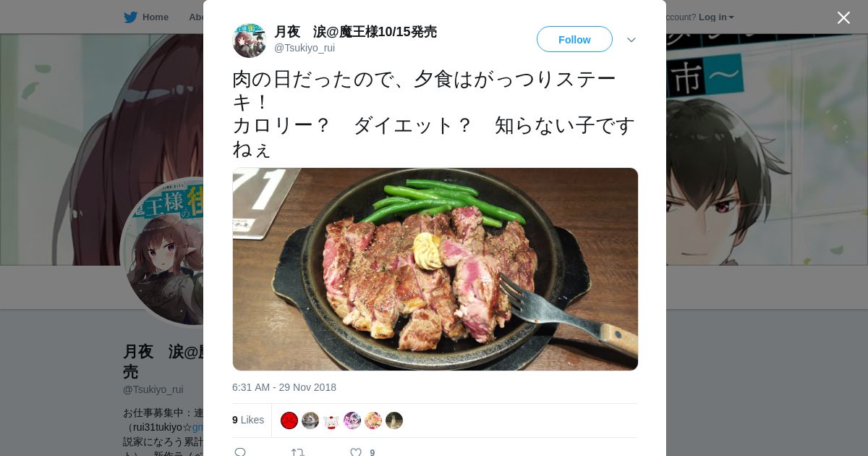Open fifth liker's orange avatar
The width and height of the screenshot is (868, 456).
tap(373, 421)
